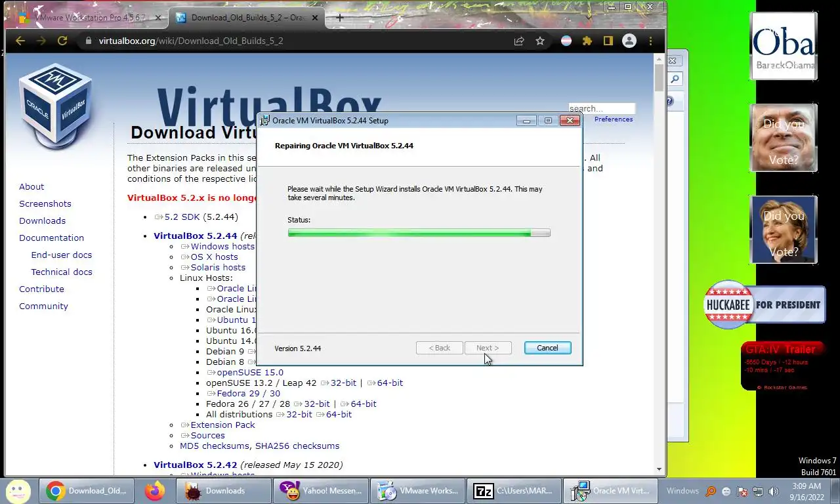Screen dimensions: 840x504
Task: Switch to VMware Workstation Pro tab
Action: pyautogui.click(x=89, y=18)
